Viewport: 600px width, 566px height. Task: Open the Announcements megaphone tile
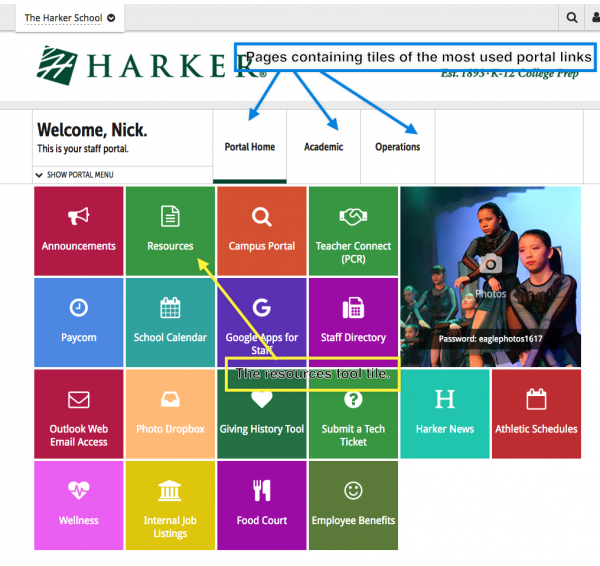(x=79, y=231)
